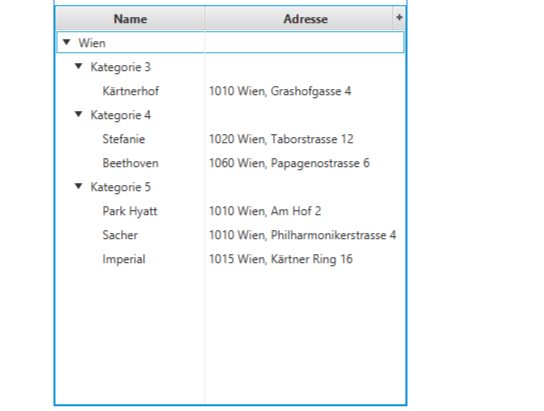544x411 pixels.
Task: Select the Kärtnerhof hotel row
Action: click(230, 91)
